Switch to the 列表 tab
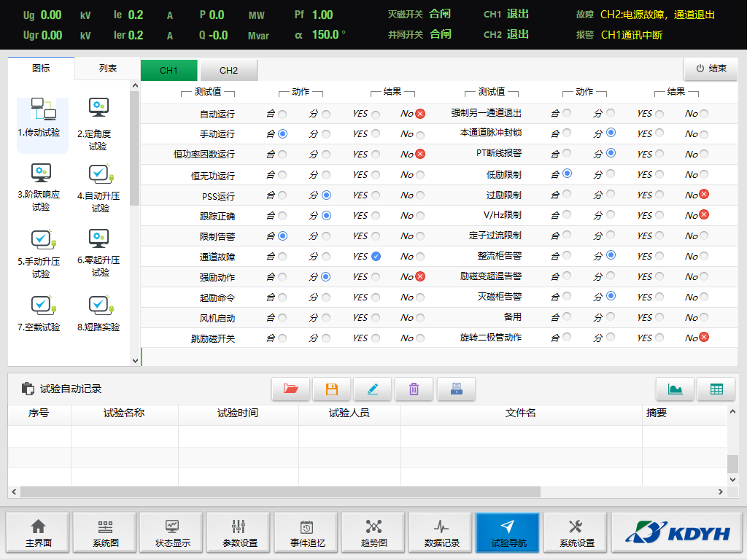 107,69
